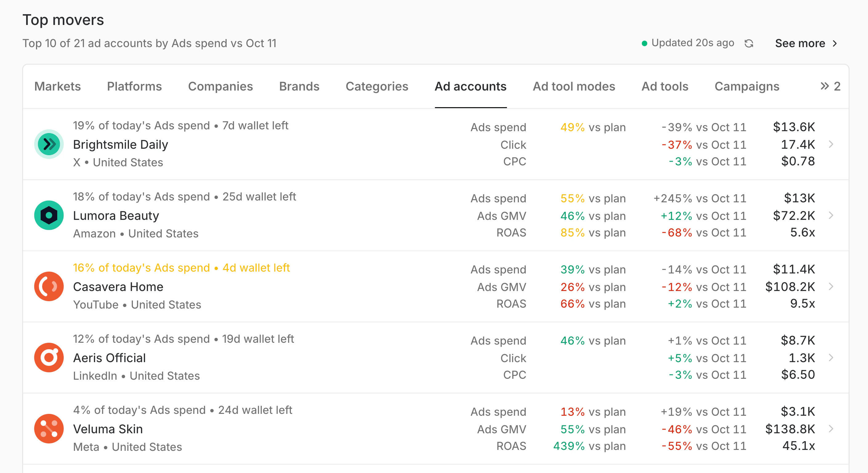Show the 2 overflow tabs
Viewport: 868px width, 473px height.
[x=830, y=87]
